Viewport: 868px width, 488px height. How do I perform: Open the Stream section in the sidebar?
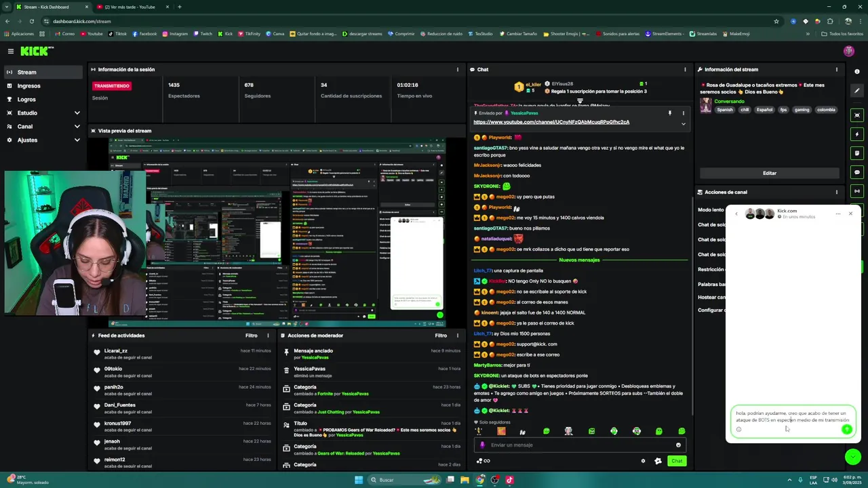click(43, 72)
